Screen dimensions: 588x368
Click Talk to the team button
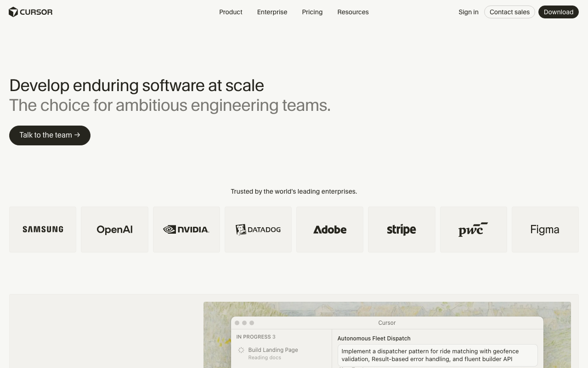pyautogui.click(x=50, y=135)
